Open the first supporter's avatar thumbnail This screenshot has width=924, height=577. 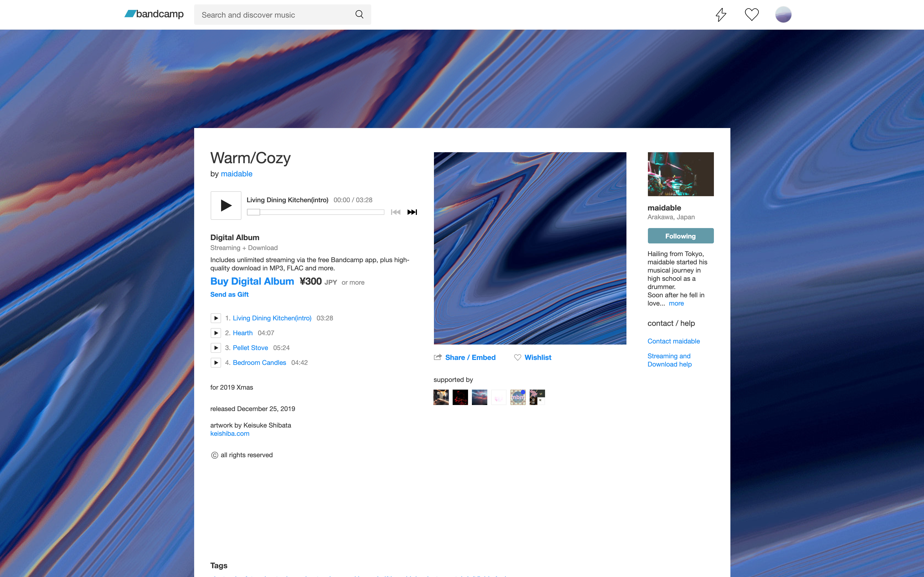point(441,397)
